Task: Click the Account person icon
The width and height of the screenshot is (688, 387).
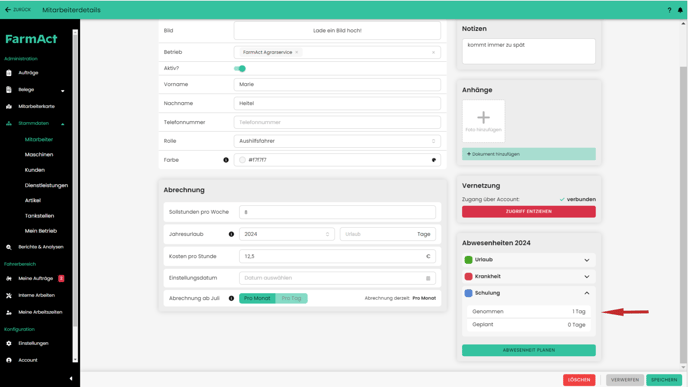Action: pyautogui.click(x=9, y=360)
